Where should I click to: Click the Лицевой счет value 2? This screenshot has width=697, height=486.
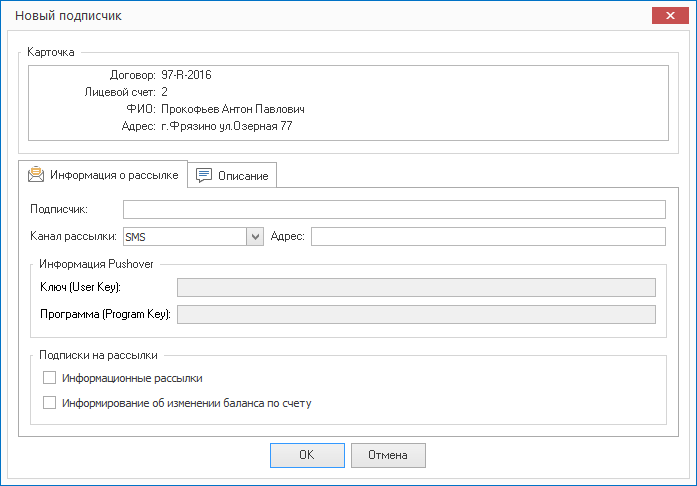[x=164, y=92]
